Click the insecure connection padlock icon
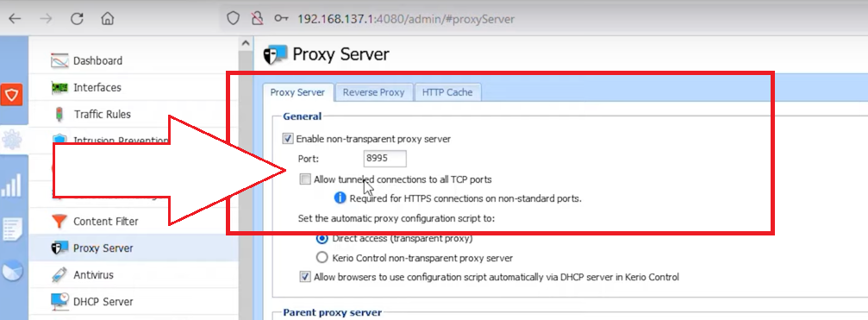Image resolution: width=868 pixels, height=320 pixels. pos(257,19)
